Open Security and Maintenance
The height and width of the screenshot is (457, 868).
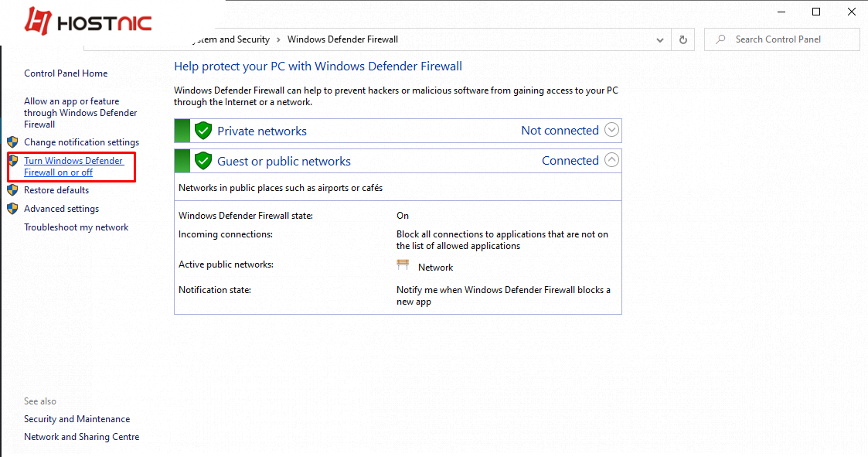click(x=77, y=418)
